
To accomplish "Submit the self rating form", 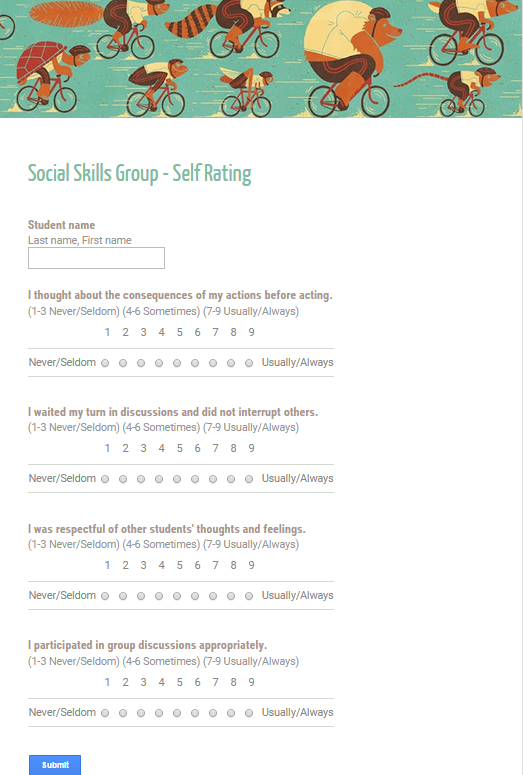I will [55, 765].
